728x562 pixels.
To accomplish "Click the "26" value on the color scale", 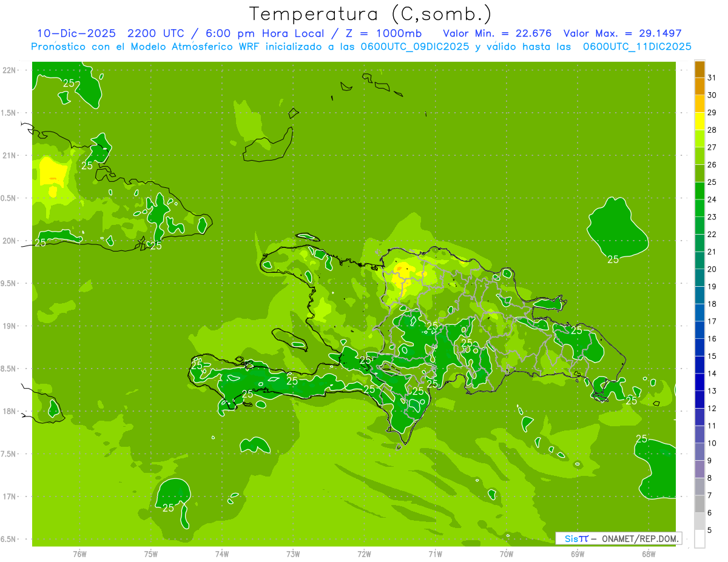I will (712, 165).
